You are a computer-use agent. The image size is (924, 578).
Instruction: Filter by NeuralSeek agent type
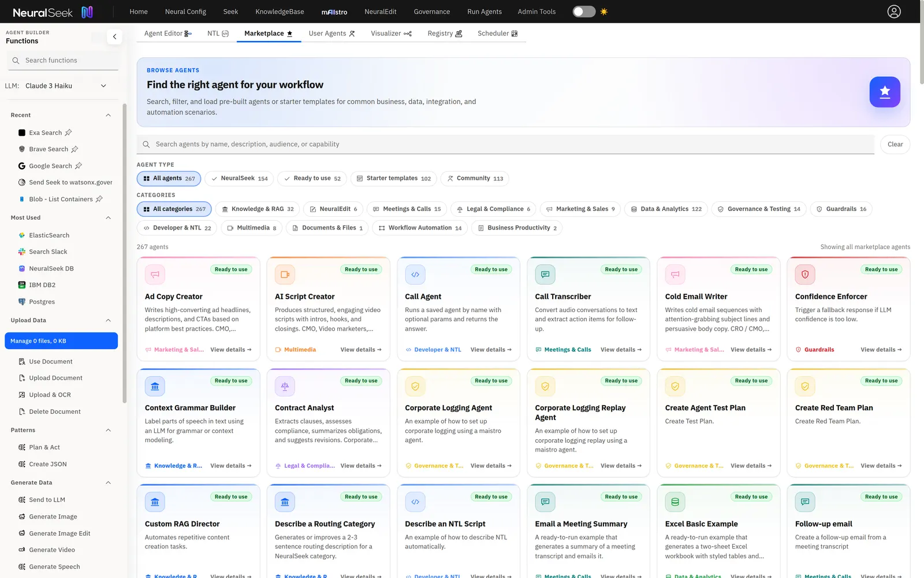[240, 179]
